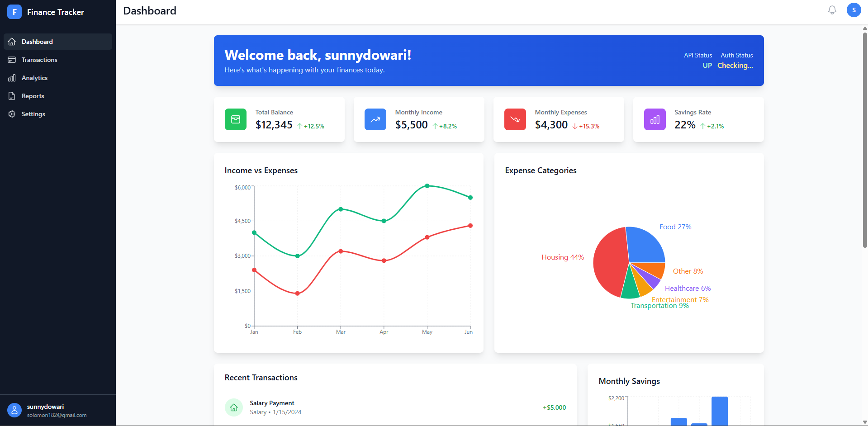This screenshot has width=868, height=426.
Task: Click the Finance Tracker "F" logo icon
Action: (14, 12)
